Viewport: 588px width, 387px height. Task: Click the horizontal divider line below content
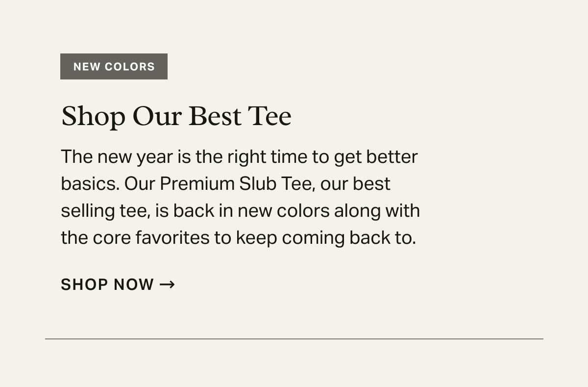[x=294, y=338]
